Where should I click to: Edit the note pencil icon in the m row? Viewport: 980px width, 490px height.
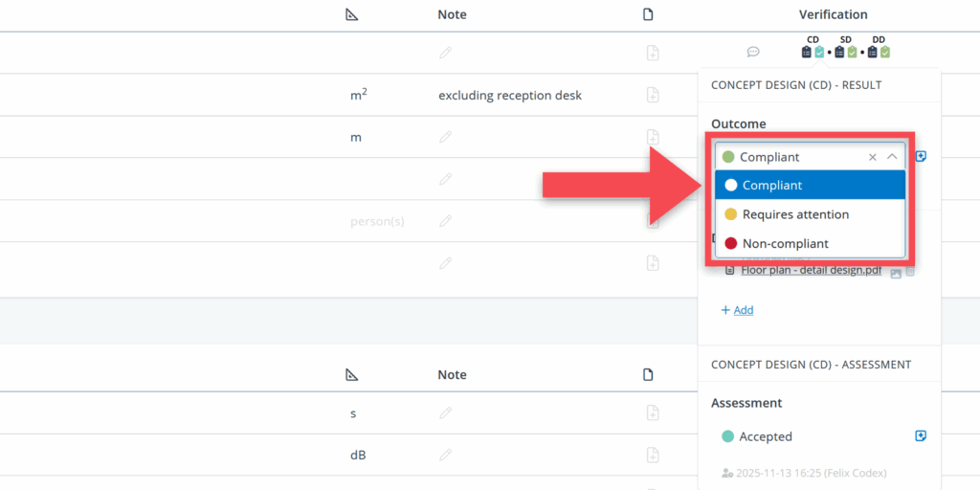(445, 137)
